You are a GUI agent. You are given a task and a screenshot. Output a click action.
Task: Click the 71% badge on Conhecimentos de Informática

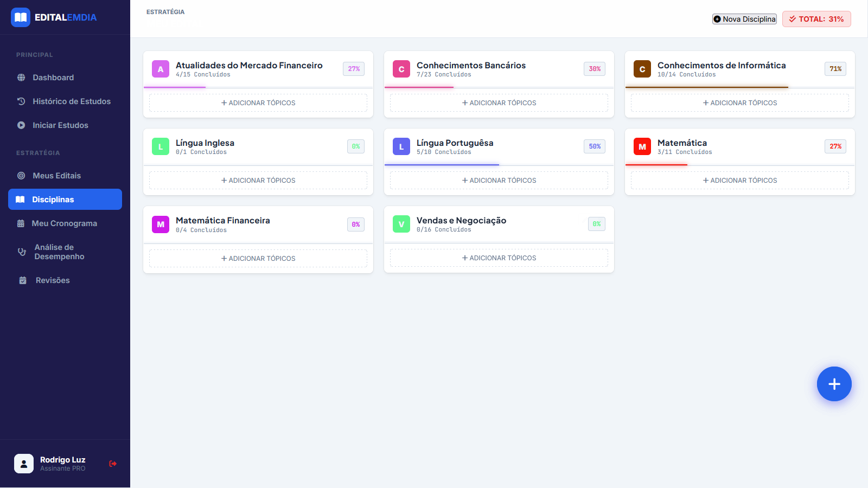(x=835, y=69)
